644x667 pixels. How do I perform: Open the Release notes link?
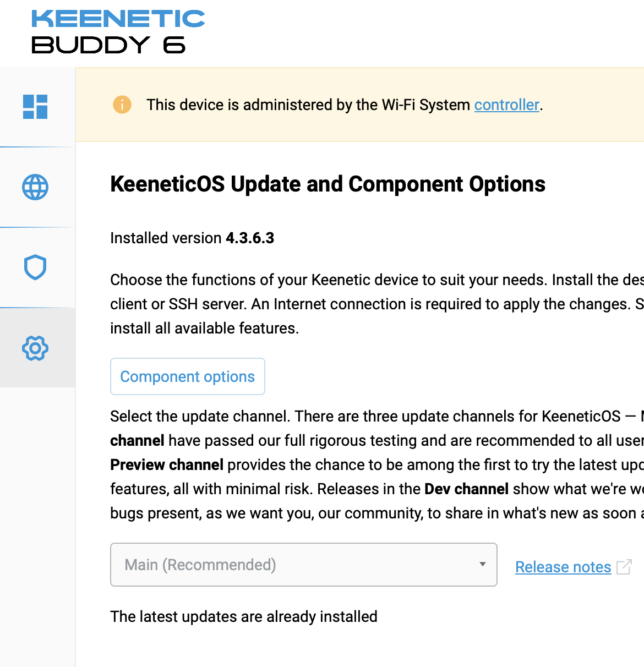[x=563, y=567]
